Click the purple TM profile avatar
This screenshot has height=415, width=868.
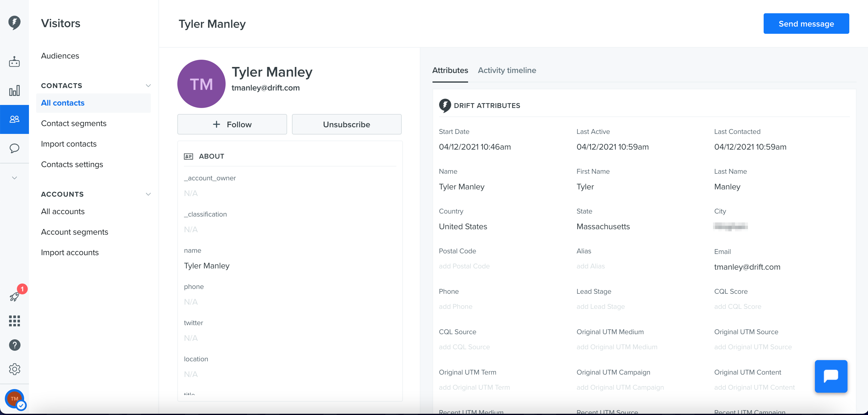coord(201,84)
